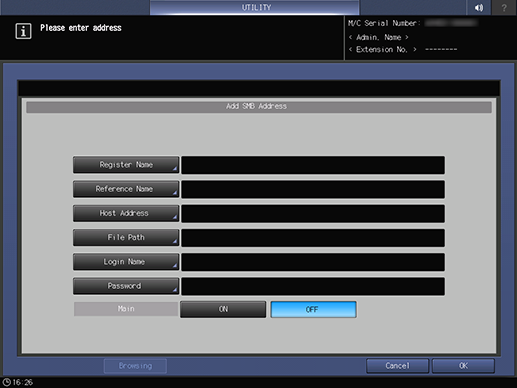Image resolution: width=517 pixels, height=388 pixels.
Task: Click the information icon beside the message
Action: (x=23, y=31)
